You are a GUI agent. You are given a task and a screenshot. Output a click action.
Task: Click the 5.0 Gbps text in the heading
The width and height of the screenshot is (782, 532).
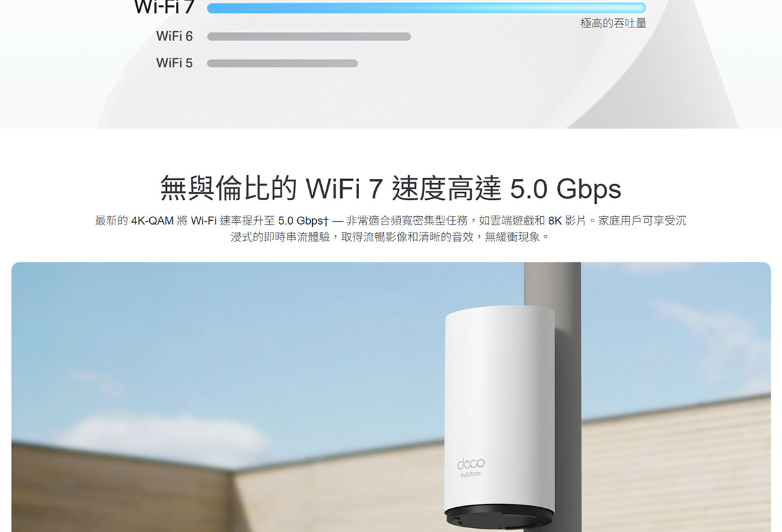coord(566,189)
